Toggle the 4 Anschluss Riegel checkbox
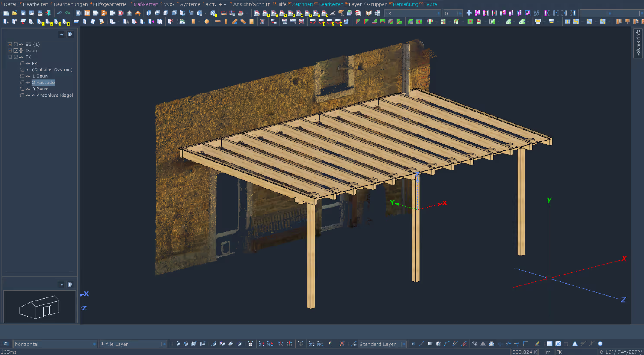Image resolution: width=644 pixels, height=355 pixels. tap(22, 95)
